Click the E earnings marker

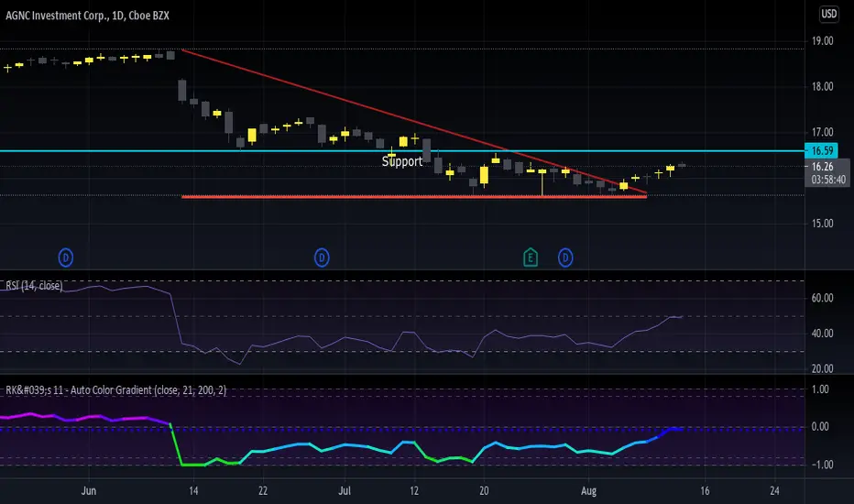pyautogui.click(x=531, y=257)
